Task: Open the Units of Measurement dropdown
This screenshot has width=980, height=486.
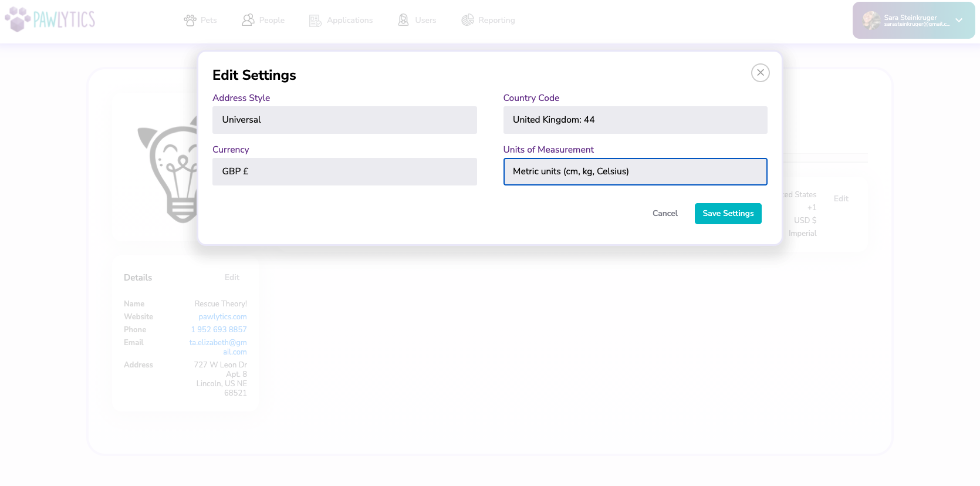Action: point(635,171)
